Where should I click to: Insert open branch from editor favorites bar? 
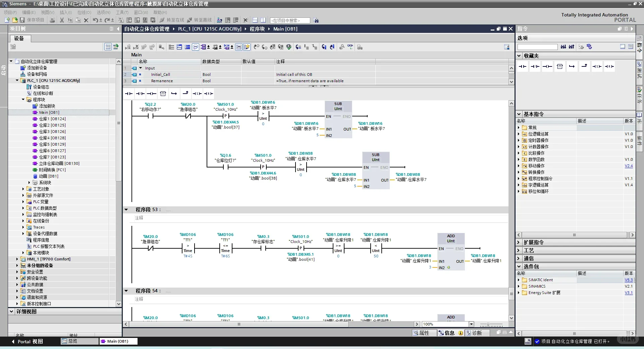(174, 94)
